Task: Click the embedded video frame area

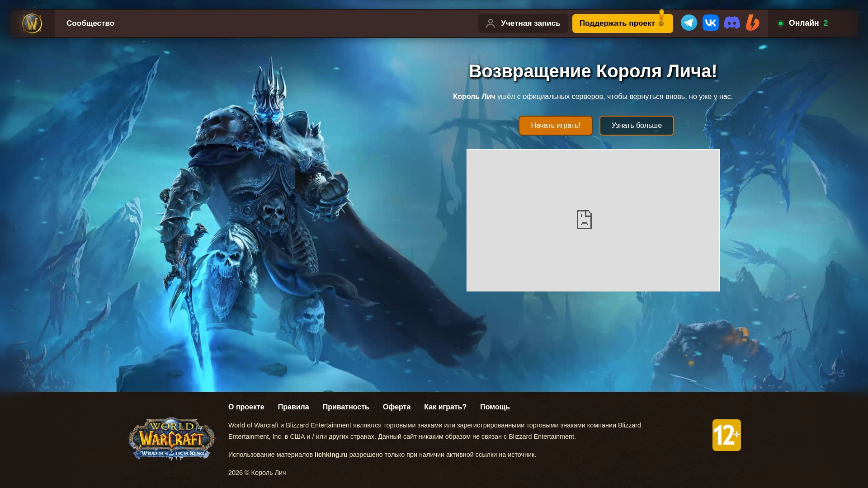Action: tap(593, 221)
